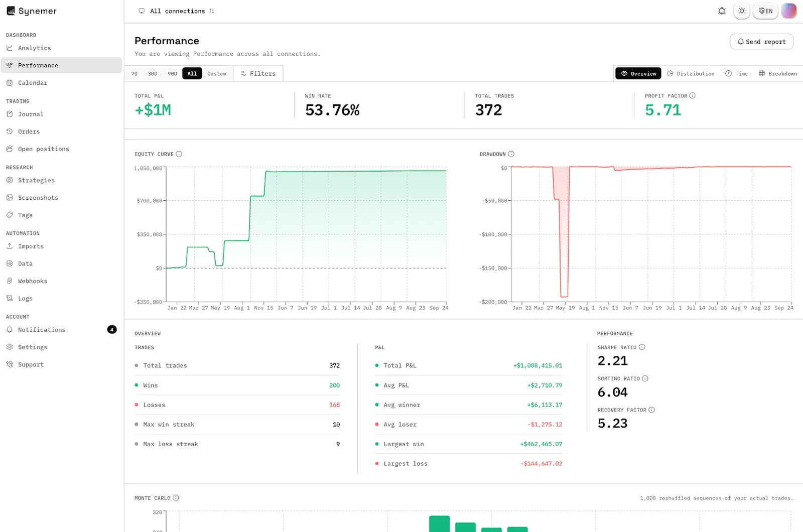The height and width of the screenshot is (532, 803).
Task: Select the 30D time range
Action: click(153, 74)
